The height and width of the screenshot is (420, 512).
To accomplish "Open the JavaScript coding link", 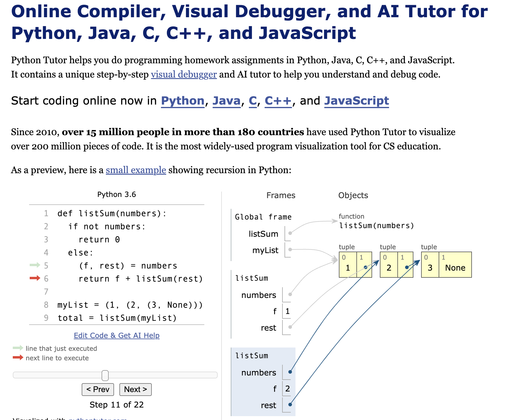I will click(x=356, y=101).
